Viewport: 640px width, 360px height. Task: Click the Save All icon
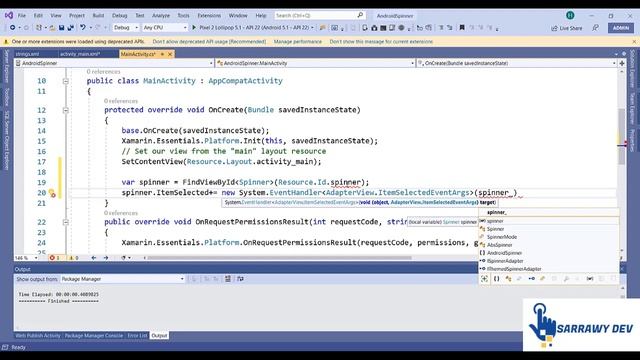pyautogui.click(x=71, y=28)
